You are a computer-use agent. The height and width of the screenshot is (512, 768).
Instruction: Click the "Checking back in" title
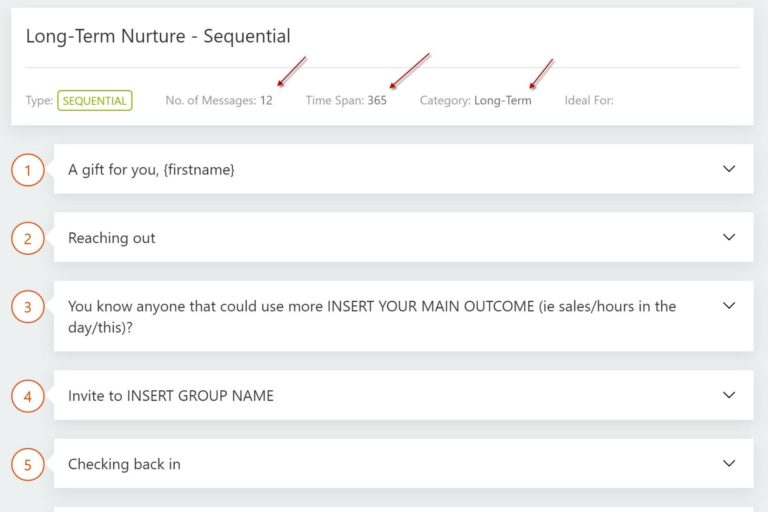[124, 464]
